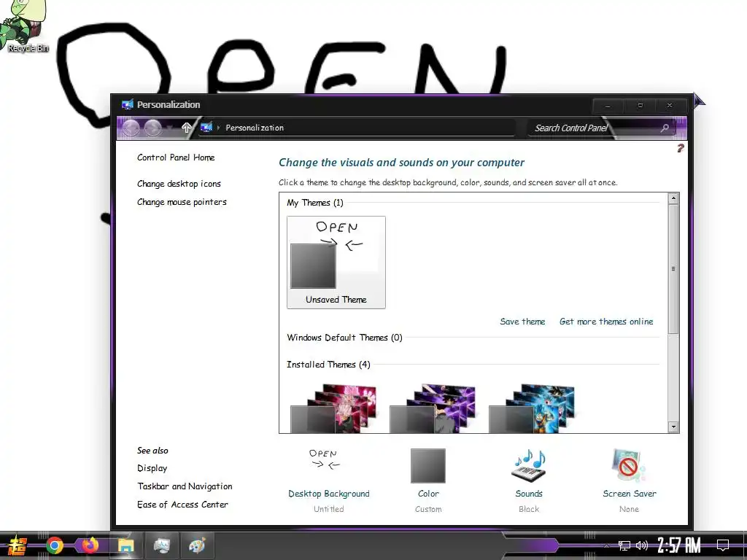Click the Sounds text link
Viewport: 747px width, 560px height.
tap(529, 494)
